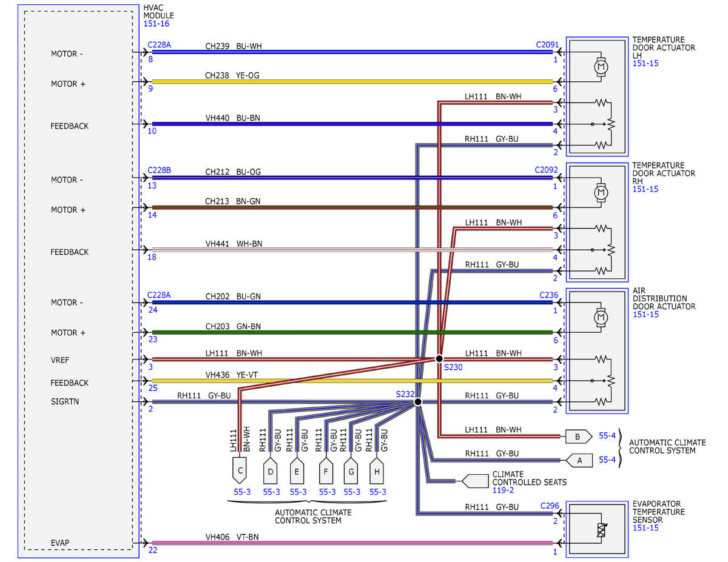Click off-page connector symbol B
The height and width of the screenshot is (562, 728).
point(579,436)
